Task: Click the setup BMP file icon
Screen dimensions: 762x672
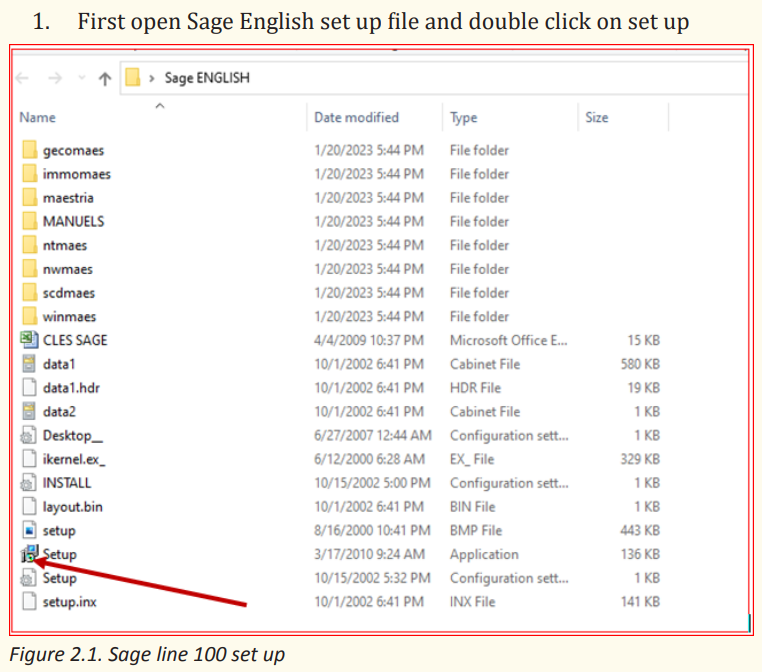Action: point(29,530)
